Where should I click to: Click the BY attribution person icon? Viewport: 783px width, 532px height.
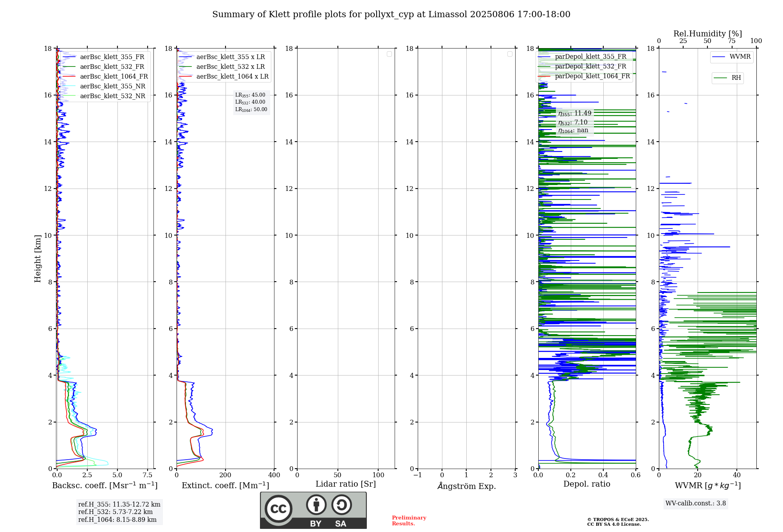(x=316, y=505)
